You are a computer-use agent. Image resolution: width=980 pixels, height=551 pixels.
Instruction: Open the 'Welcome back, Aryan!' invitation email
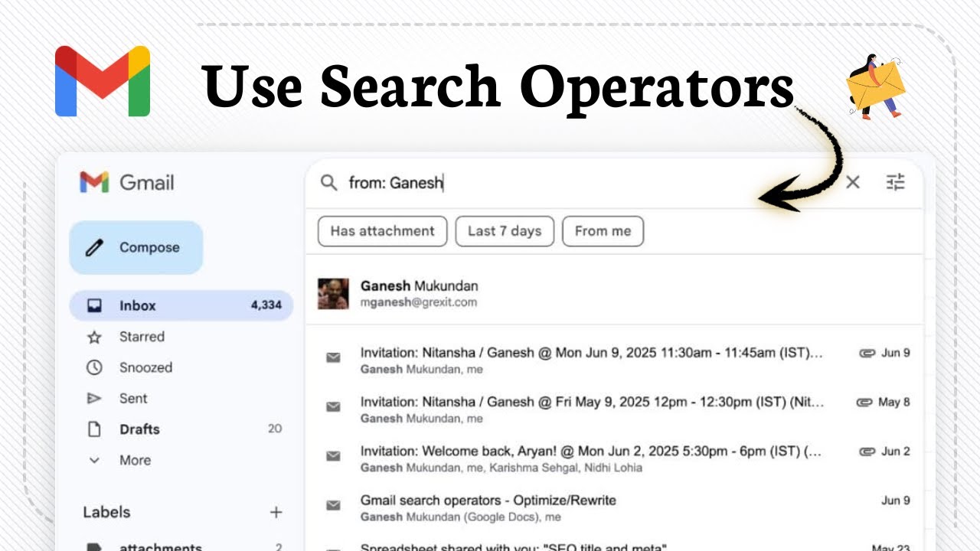point(614,458)
